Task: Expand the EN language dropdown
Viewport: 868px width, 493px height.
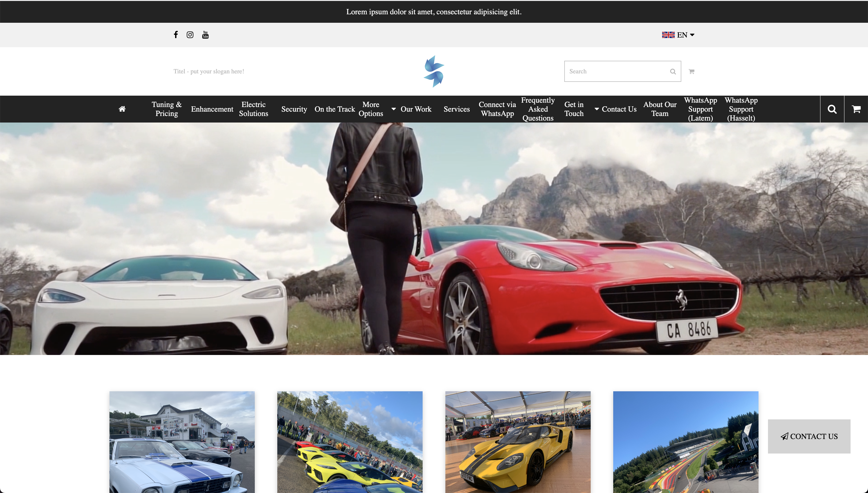Action: tap(678, 35)
